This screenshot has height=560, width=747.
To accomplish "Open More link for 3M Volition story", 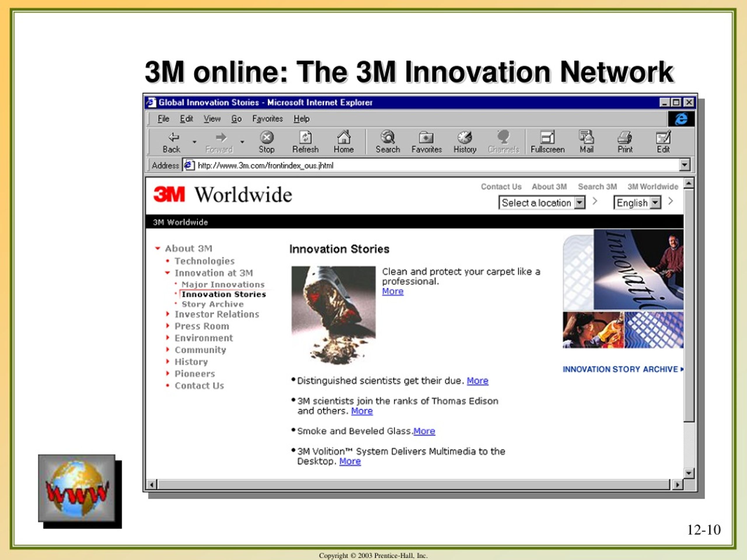I will click(x=350, y=461).
